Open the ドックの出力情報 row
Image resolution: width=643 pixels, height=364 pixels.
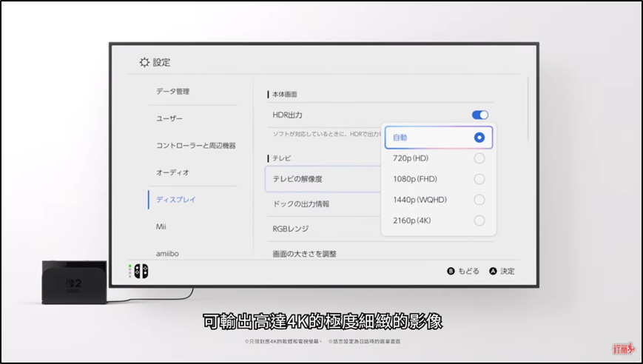[x=301, y=203]
